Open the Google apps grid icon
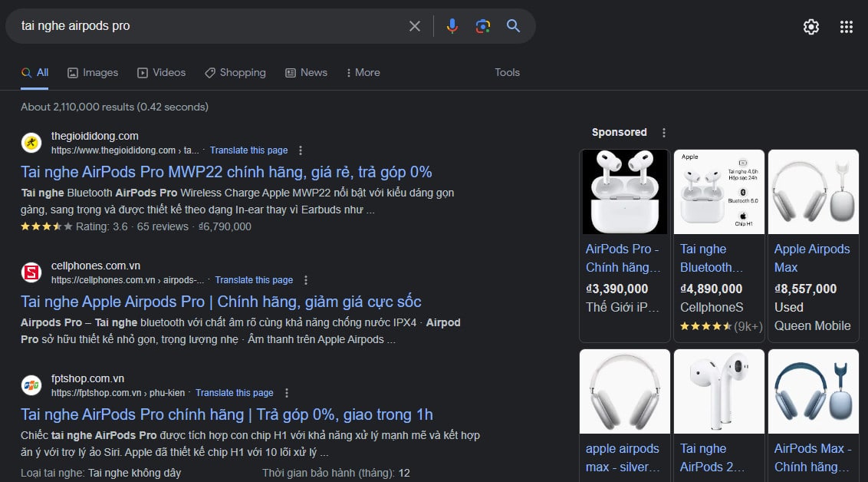This screenshot has width=868, height=482. (847, 27)
